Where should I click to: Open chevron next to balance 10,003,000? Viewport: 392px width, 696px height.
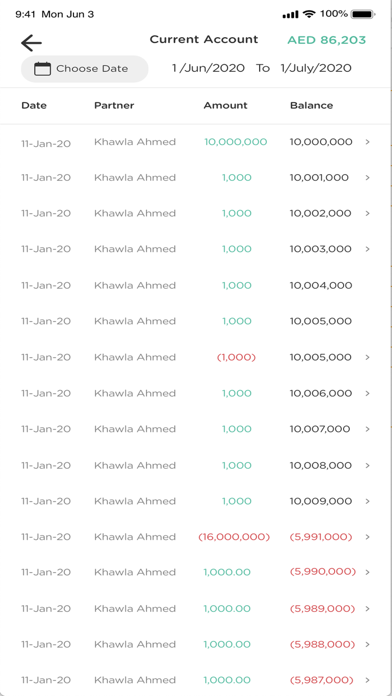tap(368, 249)
